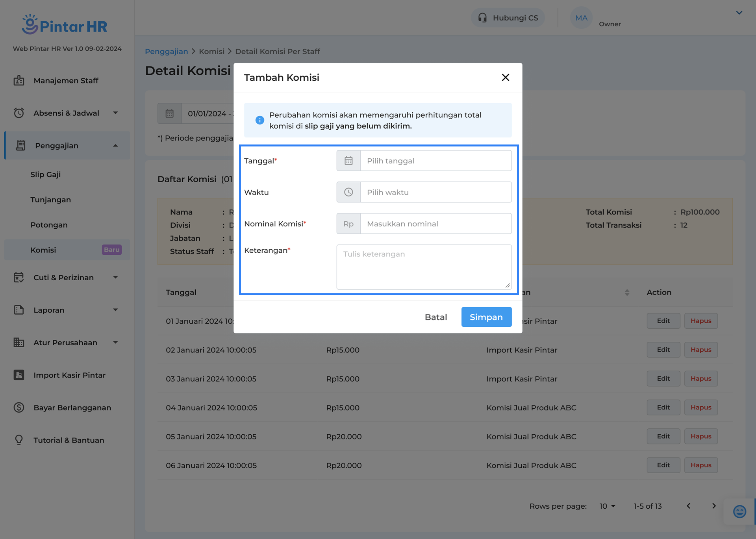Viewport: 756px width, 539px height.
Task: Click the Penggajian breadcrumb link
Action: point(166,52)
